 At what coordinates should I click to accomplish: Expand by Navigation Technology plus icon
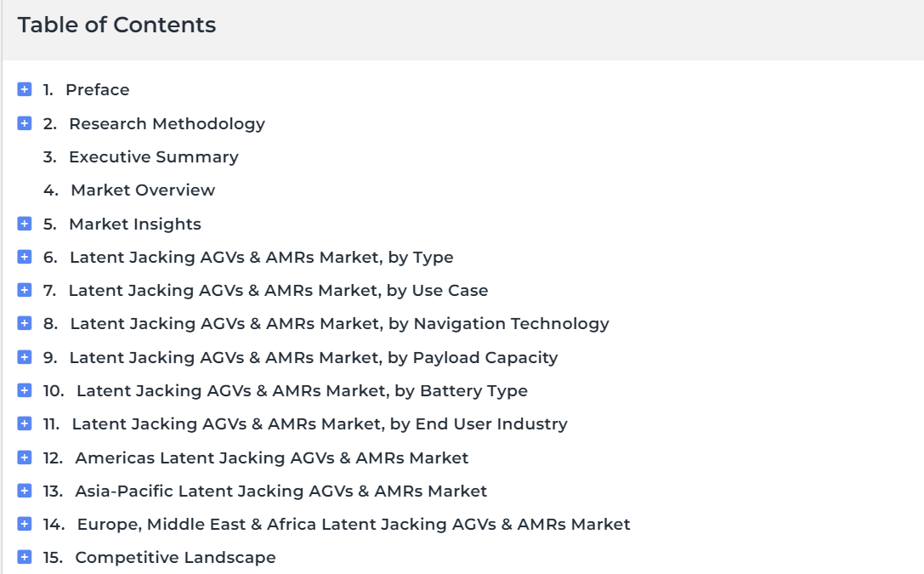coord(24,323)
